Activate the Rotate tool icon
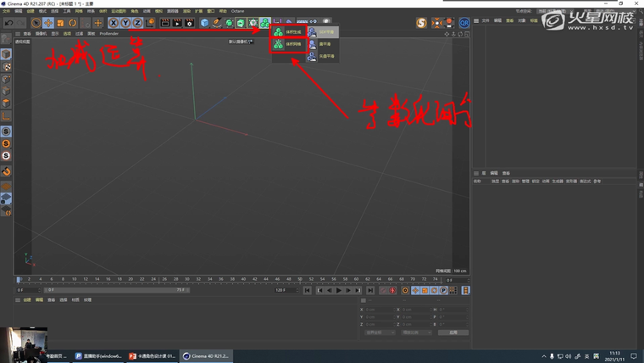 pyautogui.click(x=73, y=23)
